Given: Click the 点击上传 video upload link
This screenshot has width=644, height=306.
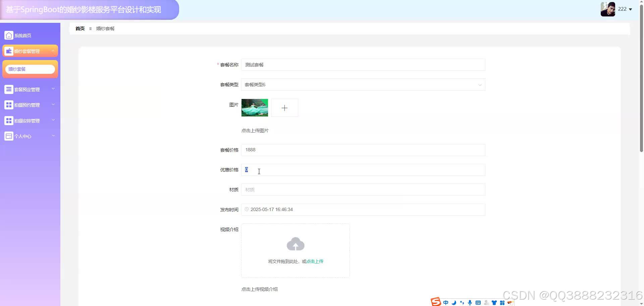Looking at the screenshot, I should [314, 261].
